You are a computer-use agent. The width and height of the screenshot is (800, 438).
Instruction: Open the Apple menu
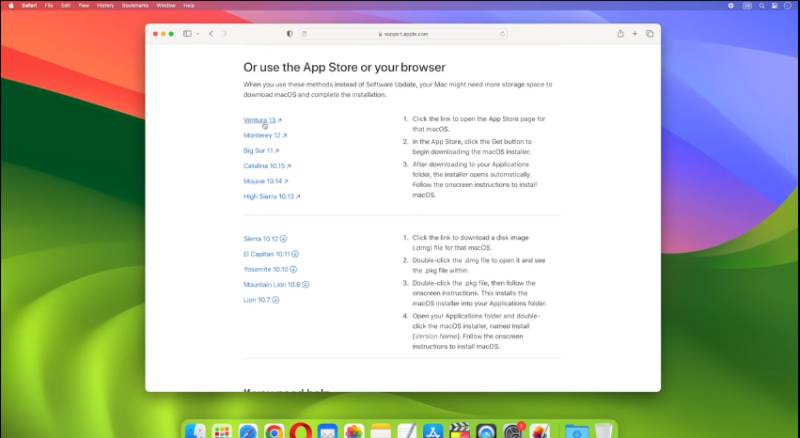point(11,6)
